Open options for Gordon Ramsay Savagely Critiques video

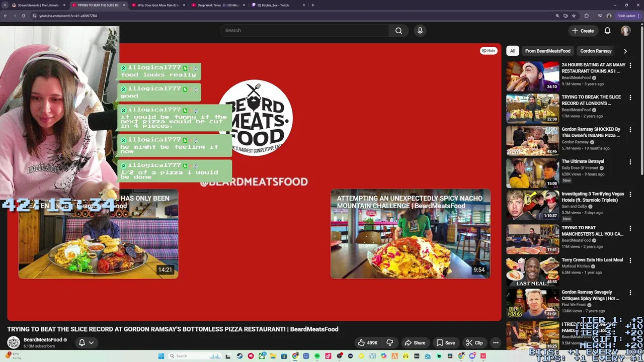pyautogui.click(x=630, y=293)
